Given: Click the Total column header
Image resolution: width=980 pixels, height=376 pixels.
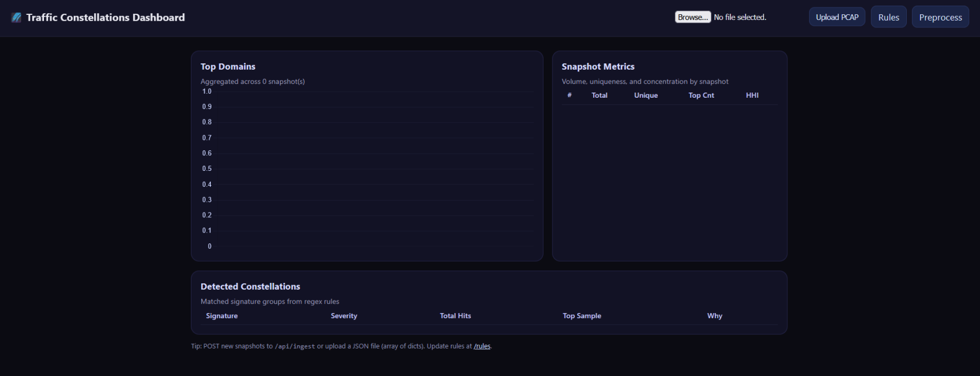Looking at the screenshot, I should pyautogui.click(x=599, y=95).
